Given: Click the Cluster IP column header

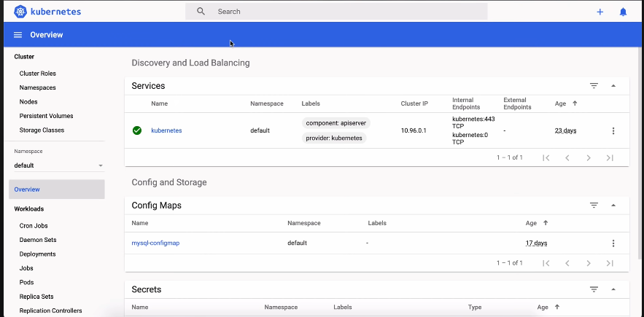Looking at the screenshot, I should tap(414, 103).
